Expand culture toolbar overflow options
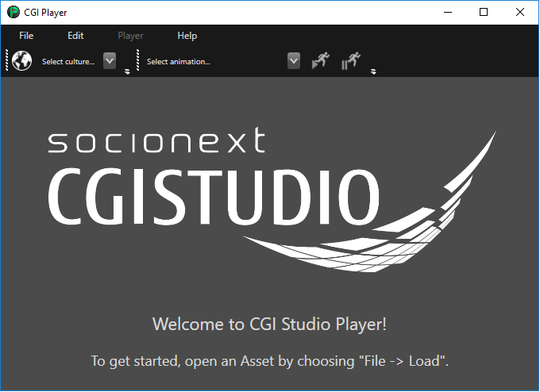The image size is (540, 392). click(x=127, y=71)
